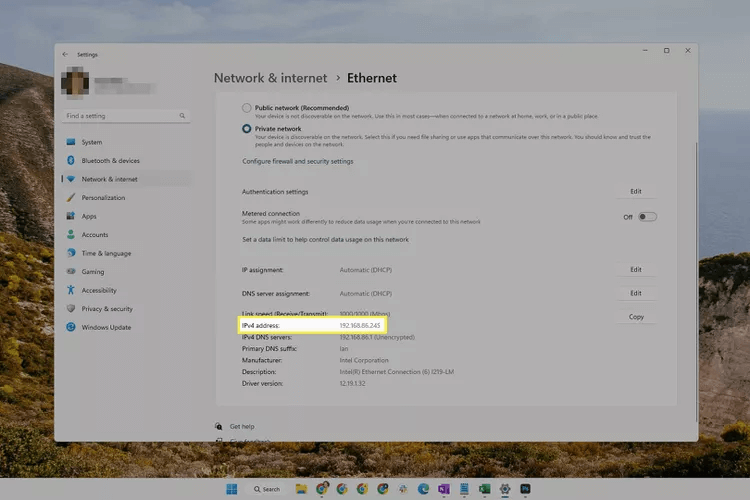This screenshot has width=750, height=500.
Task: Click Privacy & security shield icon
Action: (x=71, y=309)
